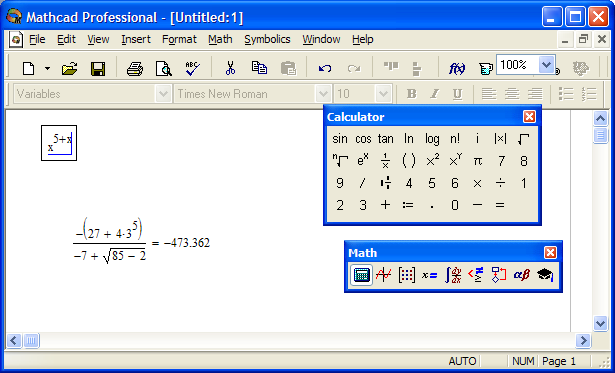Click the x^(5+x) math region

point(59,143)
